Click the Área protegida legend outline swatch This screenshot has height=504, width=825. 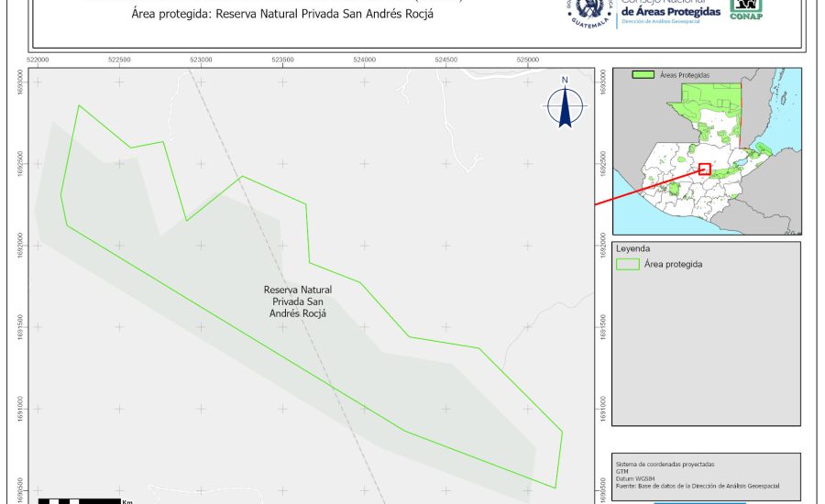pos(628,264)
